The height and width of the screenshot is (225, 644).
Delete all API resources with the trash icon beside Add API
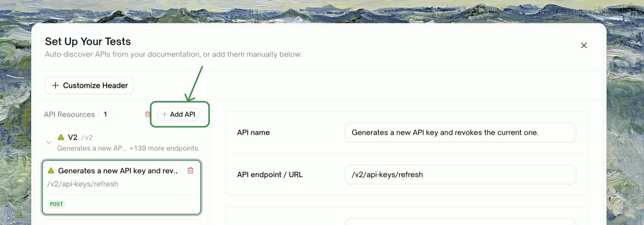click(x=147, y=115)
